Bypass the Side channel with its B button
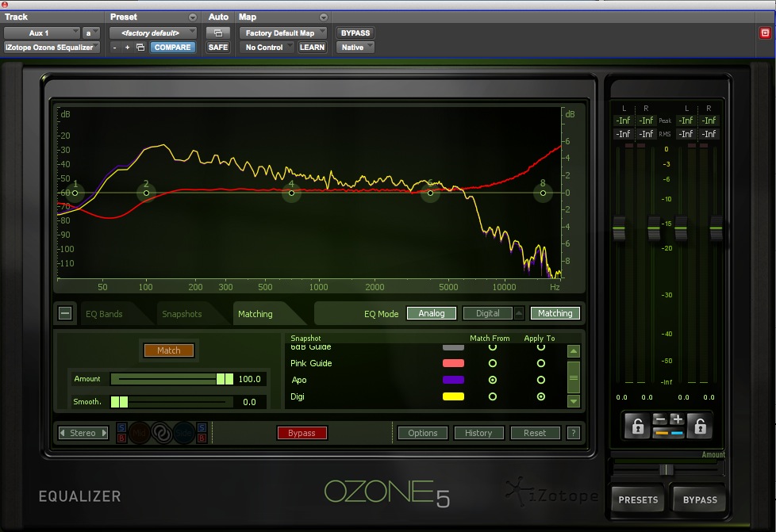 (202, 438)
